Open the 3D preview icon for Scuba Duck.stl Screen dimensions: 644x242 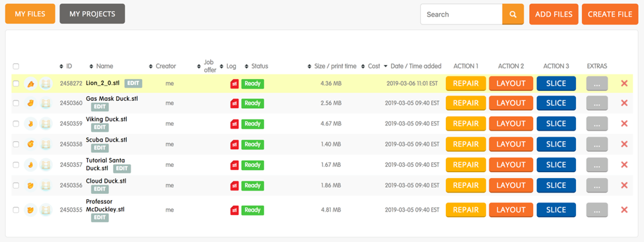[30, 144]
